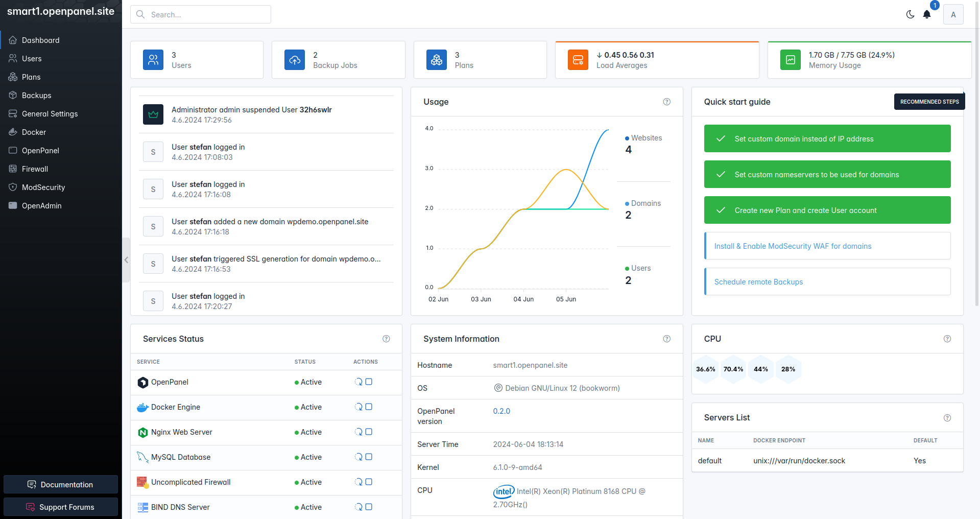Viewport: 980px width, 519px height.
Task: Click the Users card icon
Action: pyautogui.click(x=153, y=60)
